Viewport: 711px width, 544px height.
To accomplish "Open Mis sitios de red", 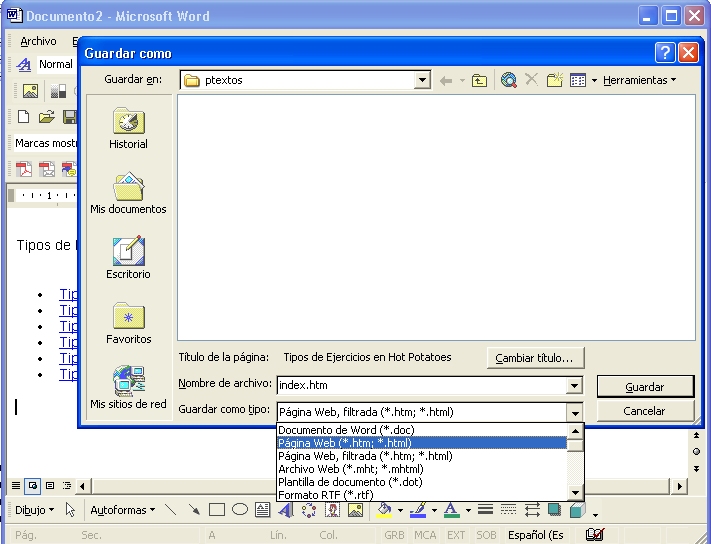I will (x=128, y=388).
